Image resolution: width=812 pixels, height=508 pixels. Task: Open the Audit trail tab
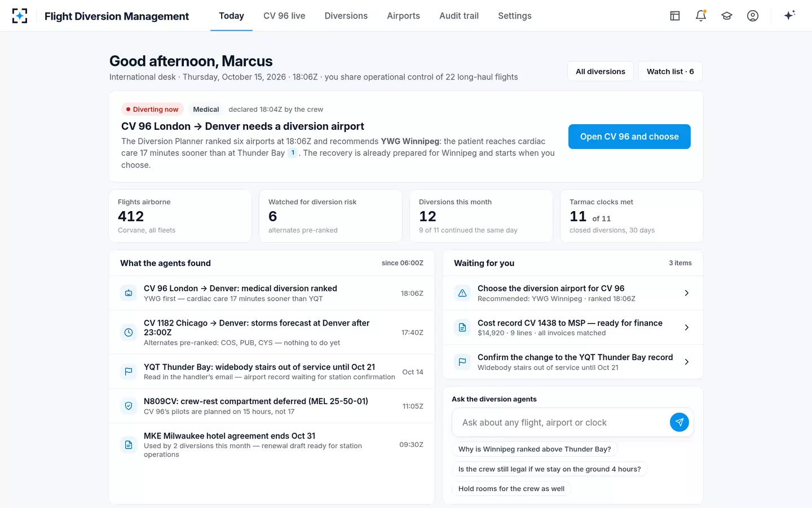[x=459, y=16]
